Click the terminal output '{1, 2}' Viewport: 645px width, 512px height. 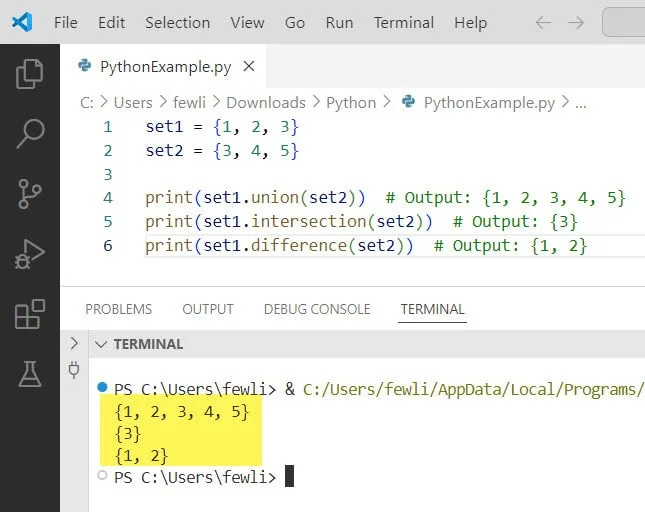point(142,456)
